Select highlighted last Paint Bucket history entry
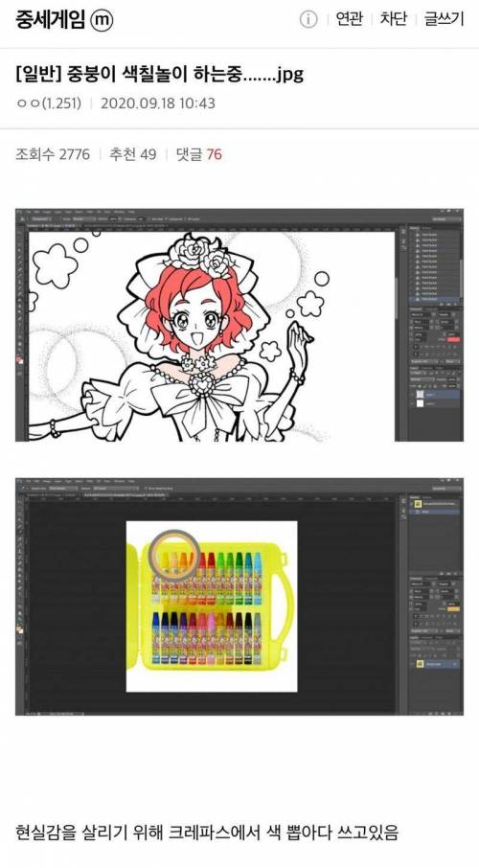This screenshot has height=868, width=479. [435, 299]
